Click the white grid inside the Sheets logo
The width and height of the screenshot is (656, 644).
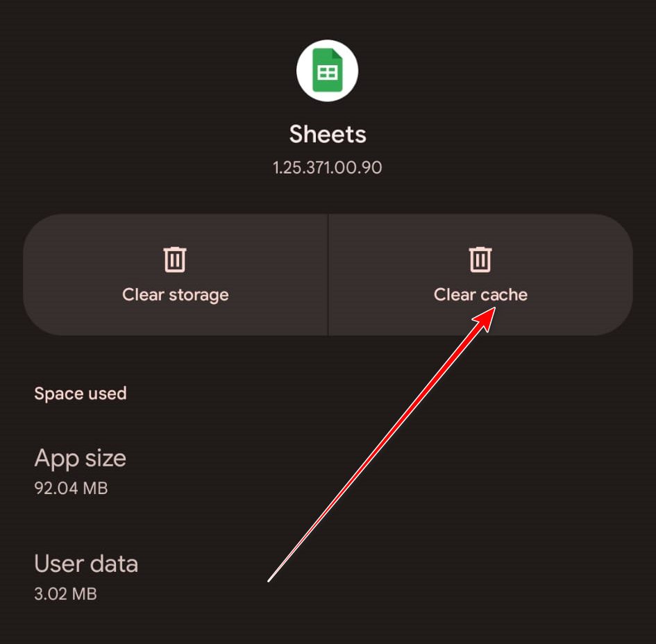[327, 74]
